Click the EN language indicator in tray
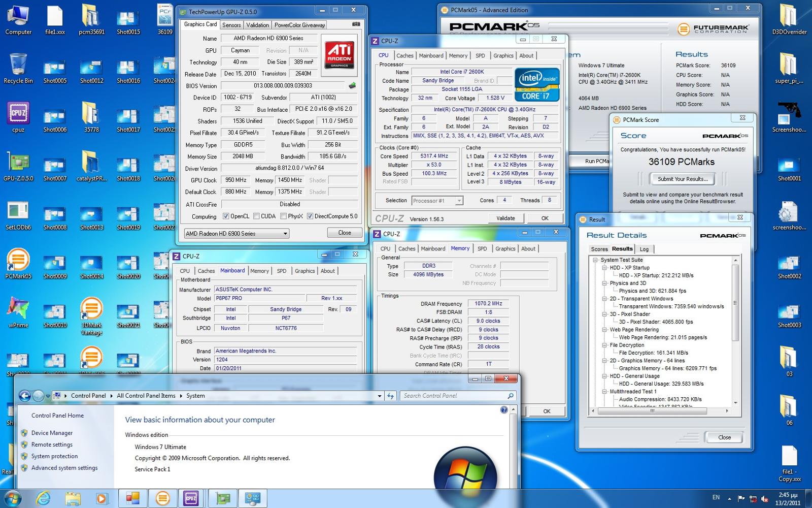 coord(716,498)
